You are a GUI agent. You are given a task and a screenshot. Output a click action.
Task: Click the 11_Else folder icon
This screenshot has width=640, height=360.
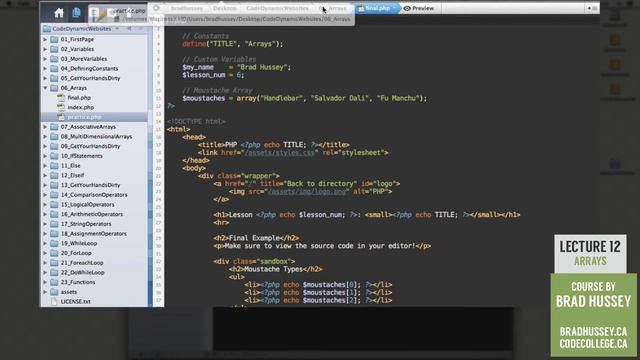coord(54,166)
